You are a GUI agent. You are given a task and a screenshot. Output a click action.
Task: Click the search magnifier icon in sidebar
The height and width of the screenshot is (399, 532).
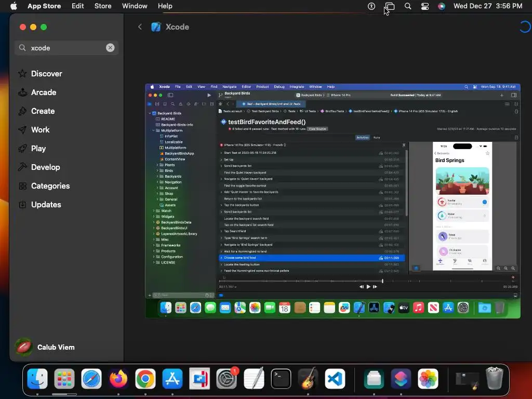coord(22,48)
